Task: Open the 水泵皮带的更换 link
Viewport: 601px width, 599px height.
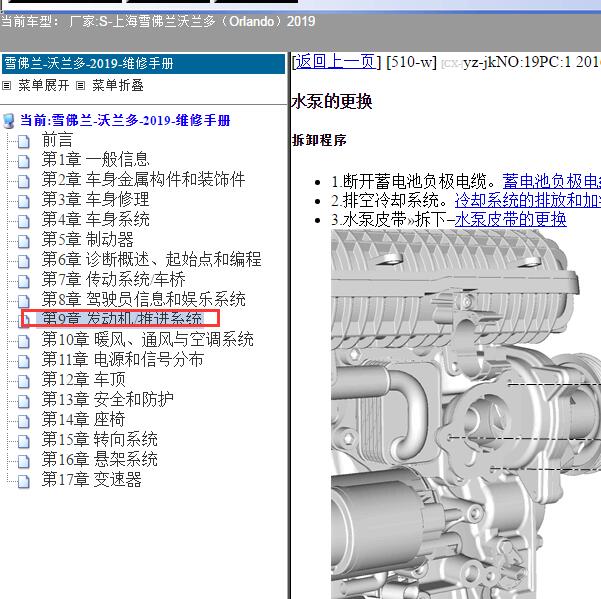Action: (511, 219)
